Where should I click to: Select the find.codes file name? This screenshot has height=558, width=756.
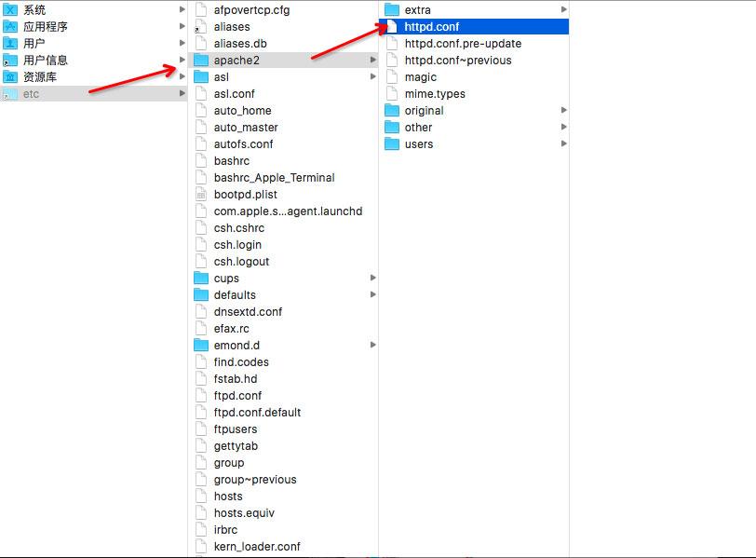(x=241, y=362)
